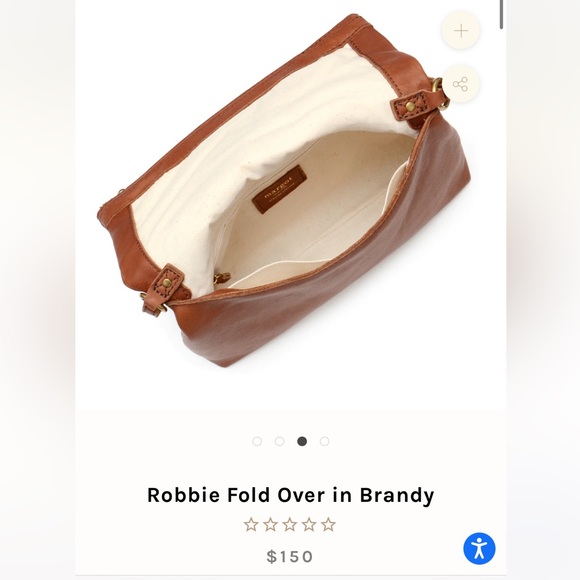Tap the open brandy bag photo
The height and width of the screenshot is (580, 580).
(284, 190)
